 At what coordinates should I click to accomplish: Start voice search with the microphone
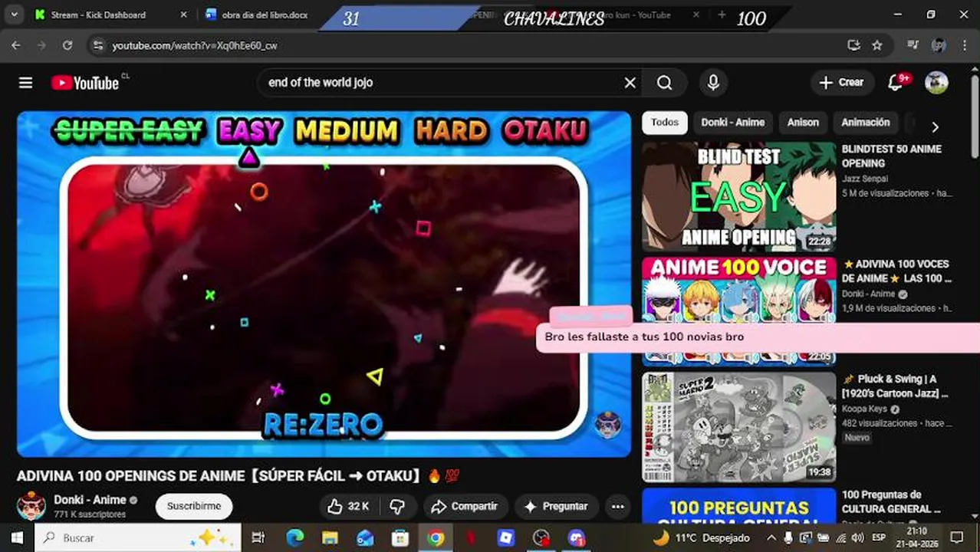click(713, 83)
